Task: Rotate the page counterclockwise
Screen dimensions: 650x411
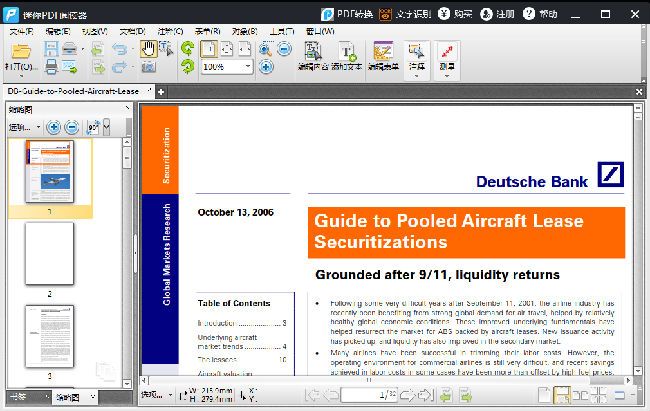Action: (187, 49)
